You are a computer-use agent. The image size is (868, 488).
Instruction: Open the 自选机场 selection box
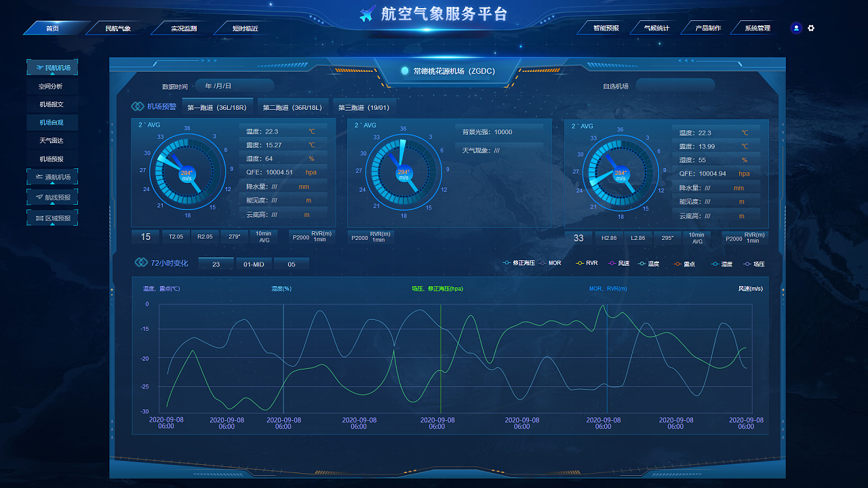(x=675, y=85)
